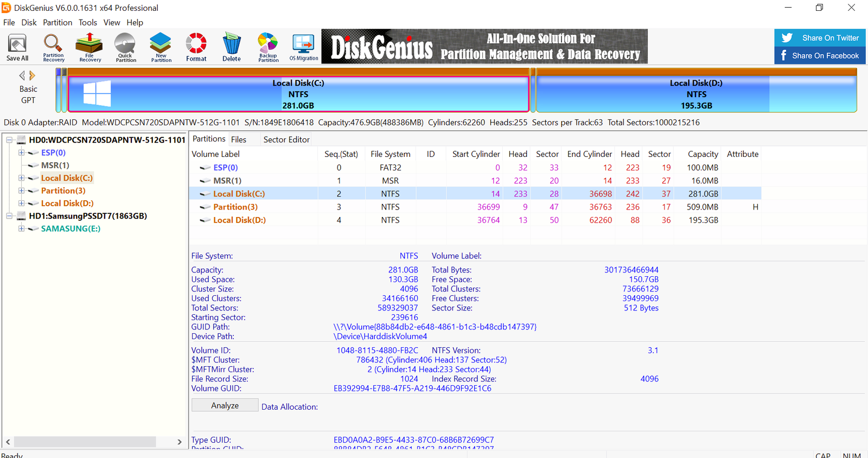Go to the next disk using the right arrow

point(33,75)
